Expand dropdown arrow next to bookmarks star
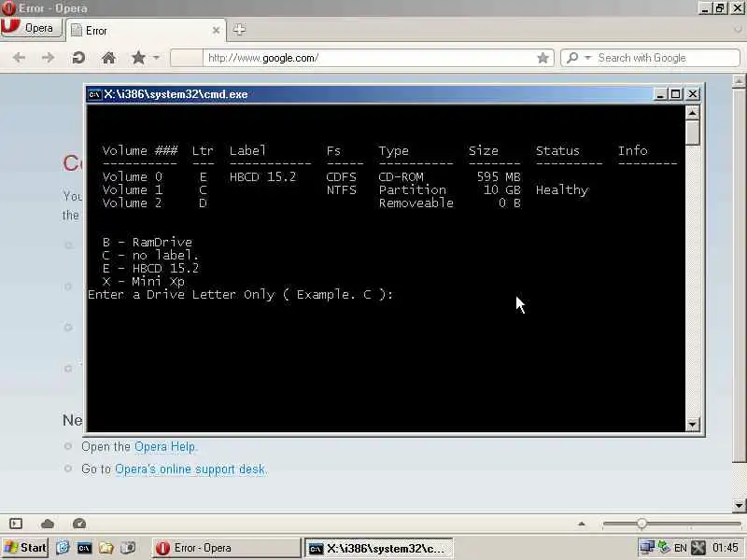 (x=156, y=58)
